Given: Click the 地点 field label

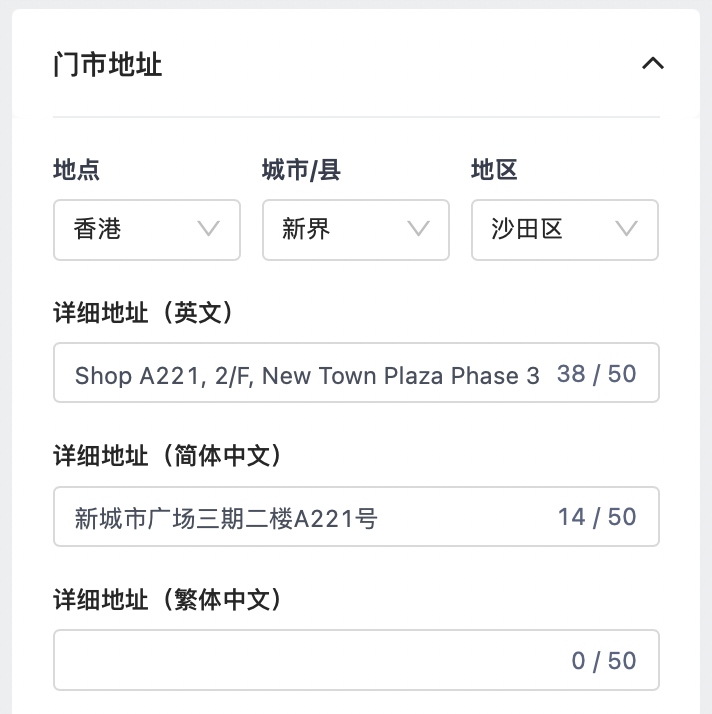Looking at the screenshot, I should tap(76, 170).
